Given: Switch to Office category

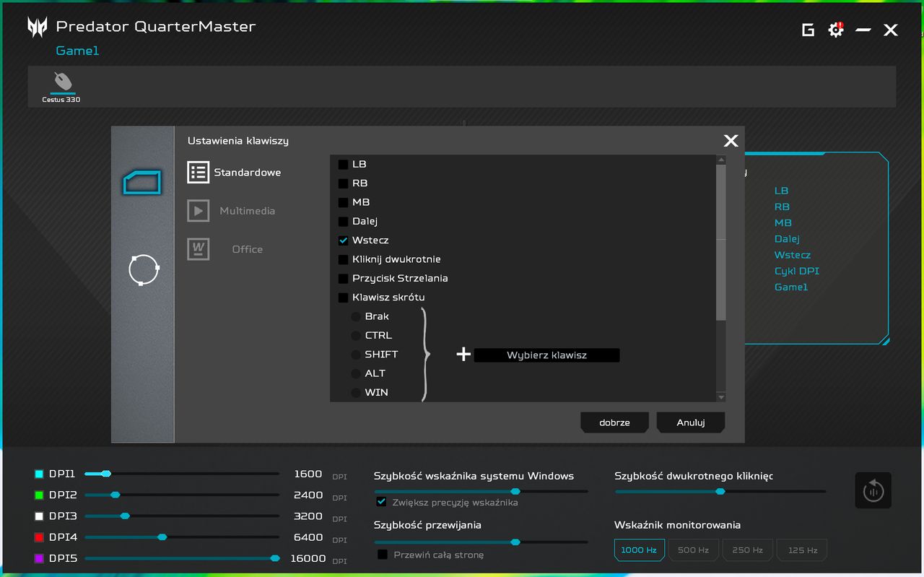Looking at the screenshot, I should tap(247, 249).
